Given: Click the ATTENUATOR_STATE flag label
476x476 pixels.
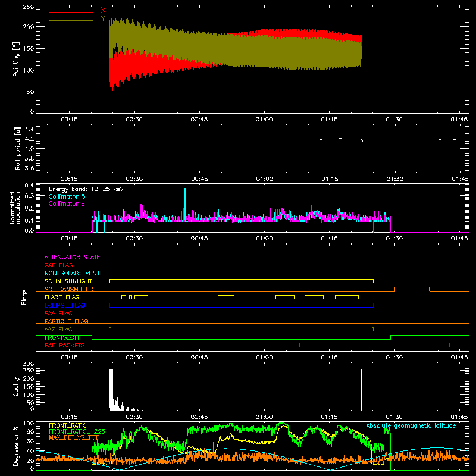Looking at the screenshot, I should 72,256.
